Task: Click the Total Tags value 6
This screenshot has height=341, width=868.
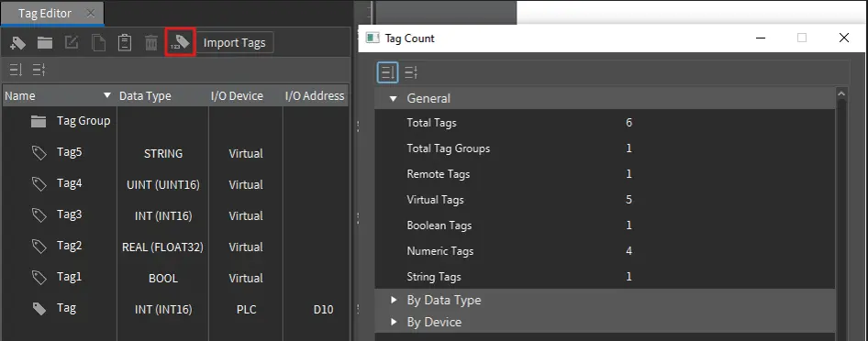Action: 629,123
